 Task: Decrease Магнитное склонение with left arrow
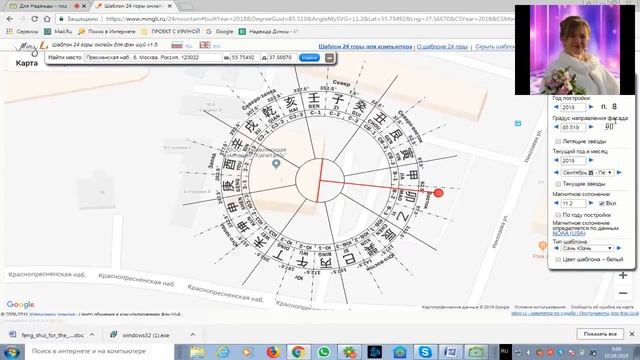pyautogui.click(x=556, y=203)
